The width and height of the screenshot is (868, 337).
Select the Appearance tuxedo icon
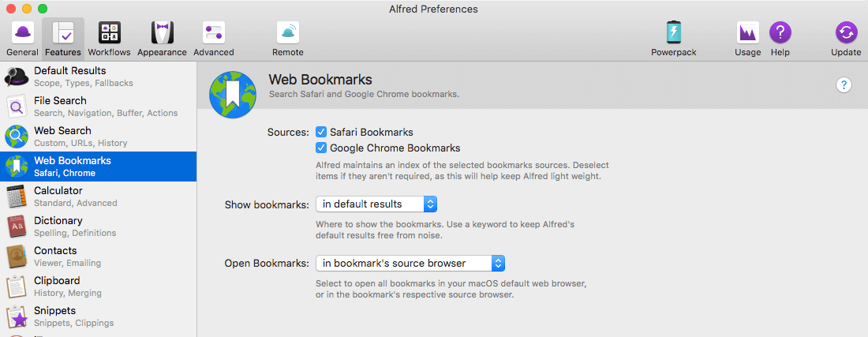coord(163,33)
